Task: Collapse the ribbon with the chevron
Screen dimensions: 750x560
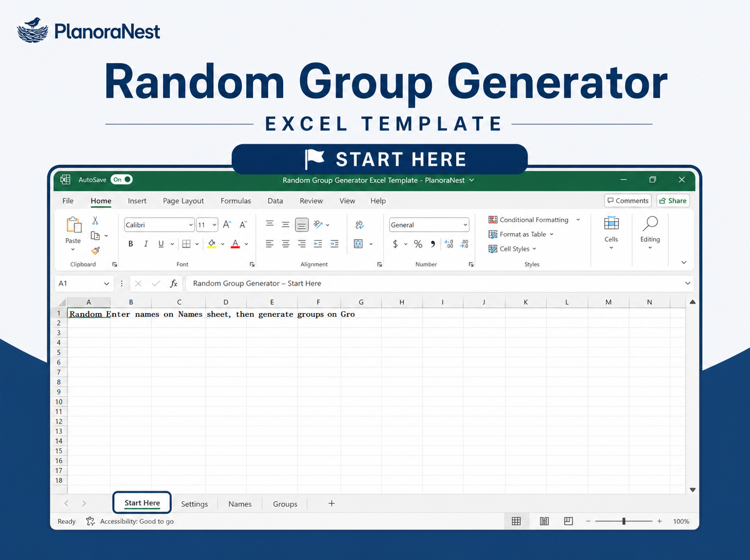Action: coord(684,262)
